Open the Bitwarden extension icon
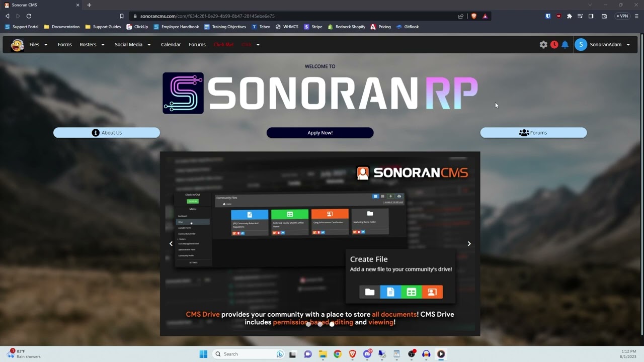This screenshot has width=644, height=362. click(x=548, y=16)
